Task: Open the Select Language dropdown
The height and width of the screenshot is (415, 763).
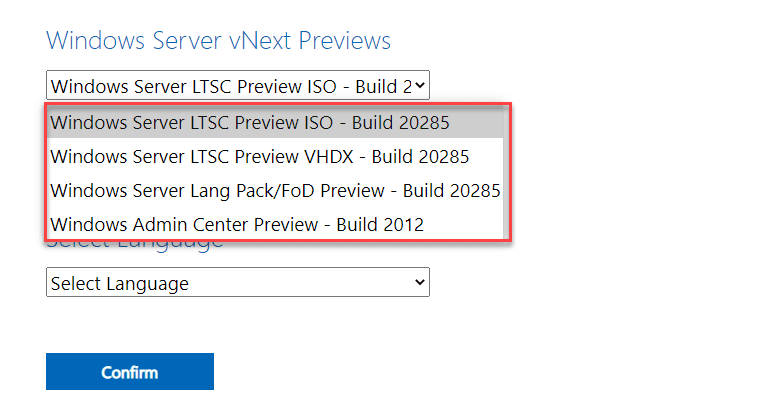Action: pyautogui.click(x=237, y=283)
